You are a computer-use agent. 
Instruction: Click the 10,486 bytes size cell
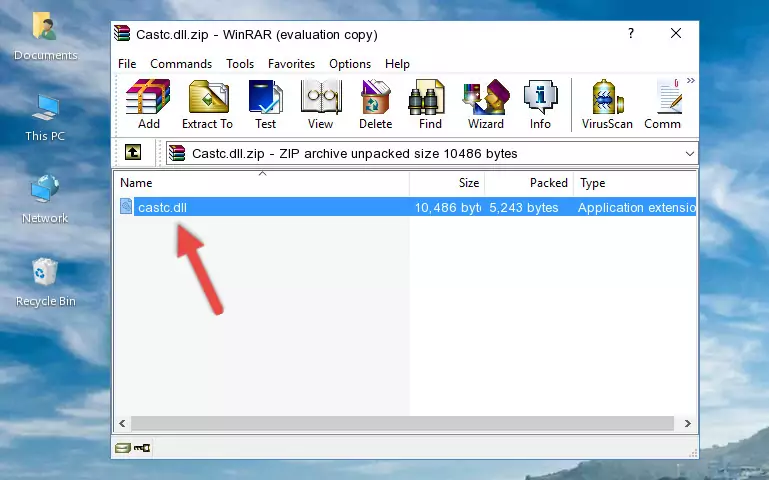point(447,207)
